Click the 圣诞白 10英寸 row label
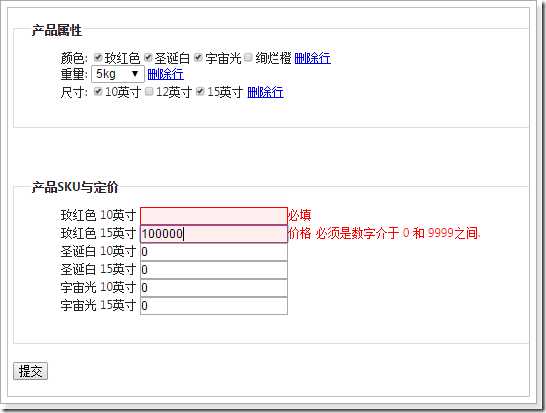546x413 pixels. click(x=98, y=251)
